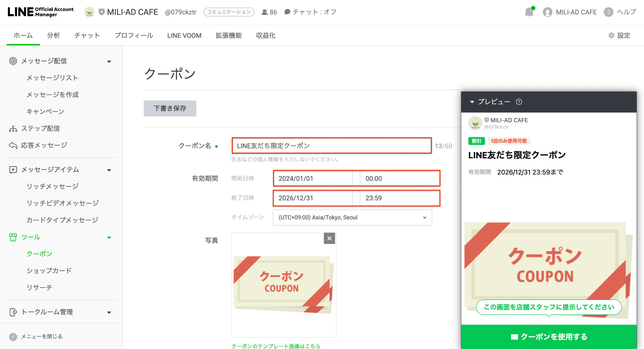
Task: Open the notifications bell icon
Action: 529,12
